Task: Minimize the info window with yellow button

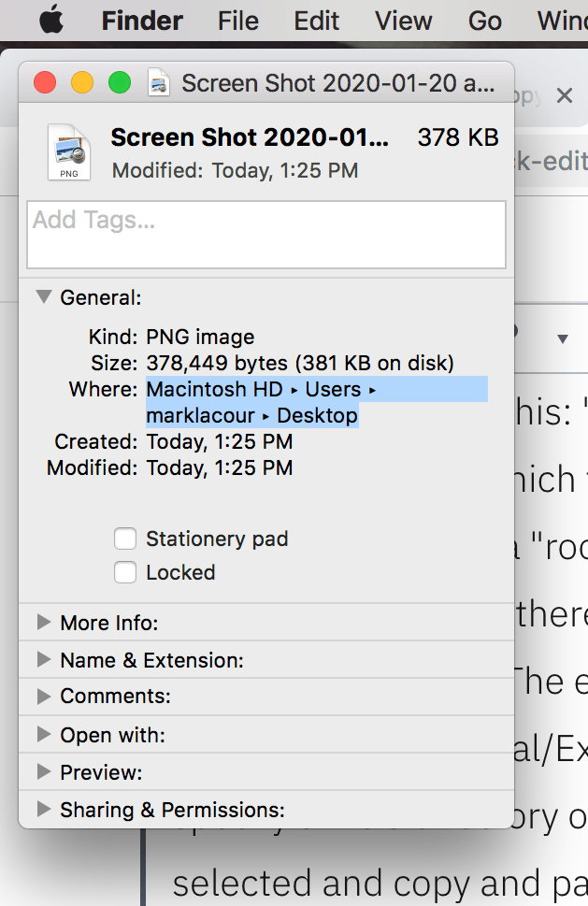Action: [82, 83]
